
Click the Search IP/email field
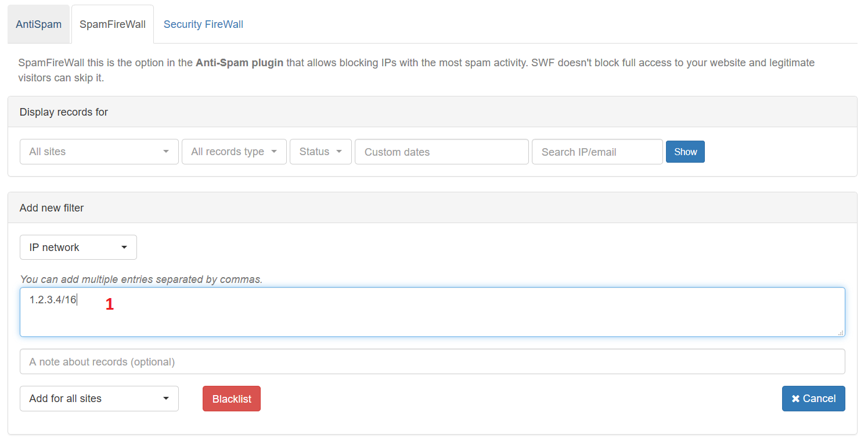pos(597,152)
